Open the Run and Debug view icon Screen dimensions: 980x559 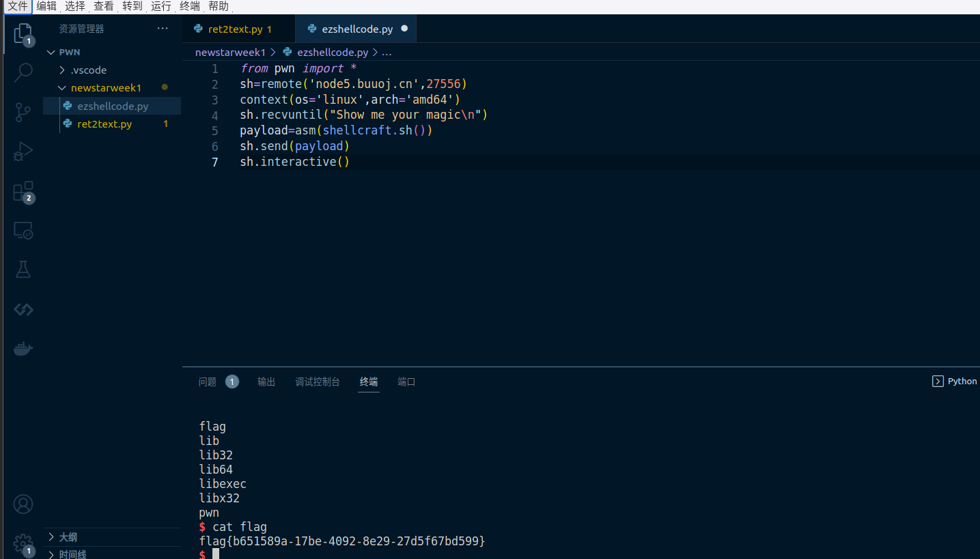[23, 152]
